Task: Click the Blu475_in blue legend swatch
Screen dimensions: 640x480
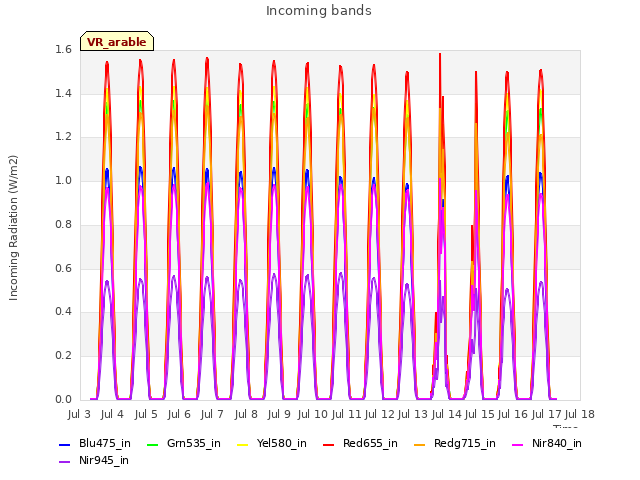Action: (64, 444)
